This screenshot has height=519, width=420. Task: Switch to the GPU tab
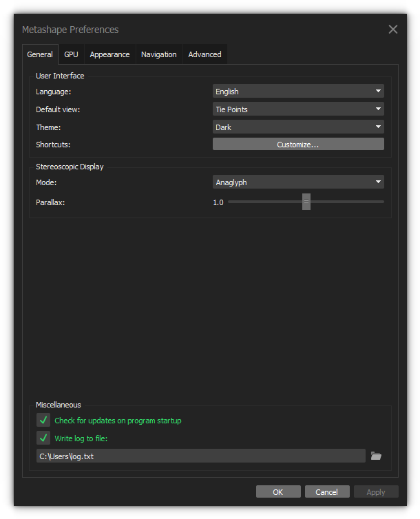tap(71, 54)
